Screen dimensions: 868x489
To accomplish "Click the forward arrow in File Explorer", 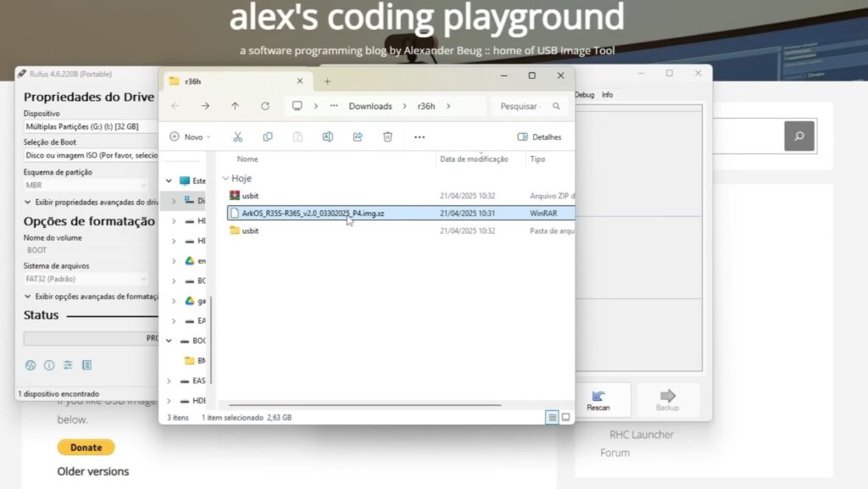I will [x=205, y=106].
